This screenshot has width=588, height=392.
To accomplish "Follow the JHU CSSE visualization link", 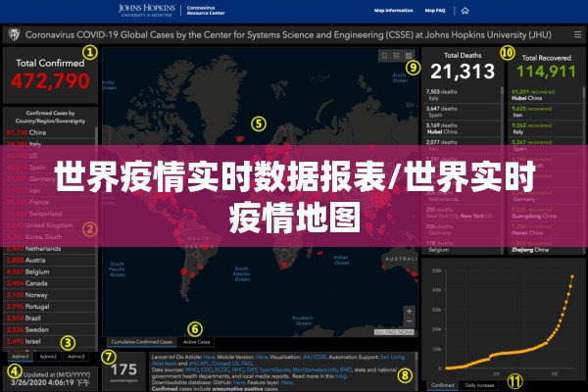I will click(x=315, y=357).
